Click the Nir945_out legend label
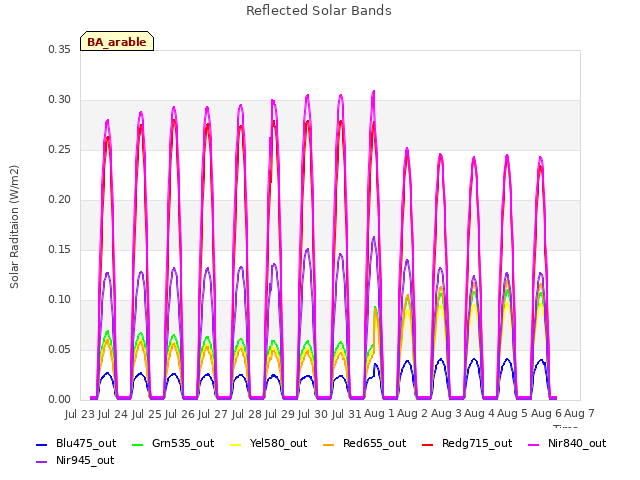Viewport: 640px width, 480px height. click(85, 460)
